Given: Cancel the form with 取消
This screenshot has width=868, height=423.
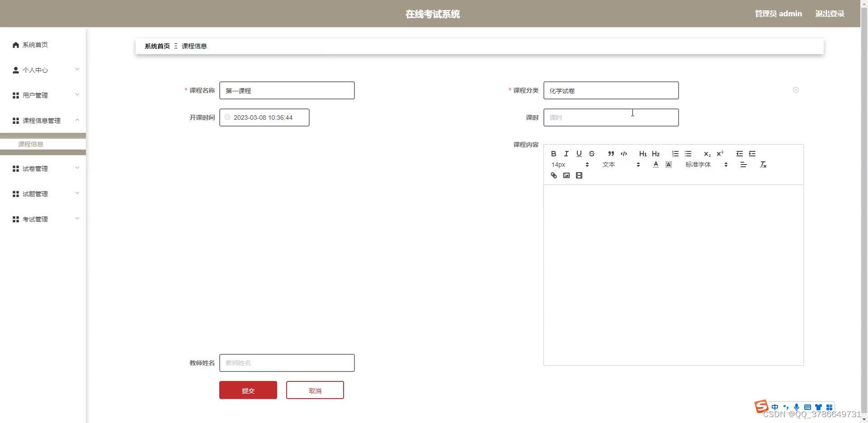Looking at the screenshot, I should pos(315,390).
